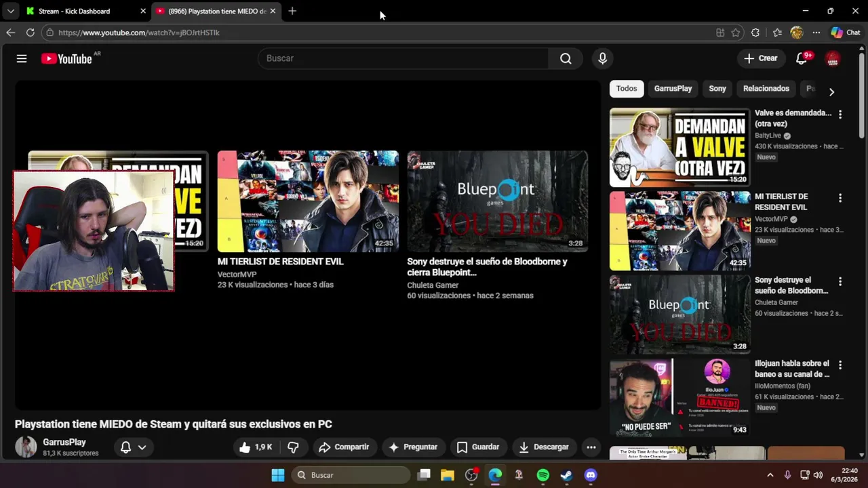This screenshot has height=488, width=868.
Task: Close the Kick Dashboard tab
Action: pyautogui.click(x=143, y=11)
